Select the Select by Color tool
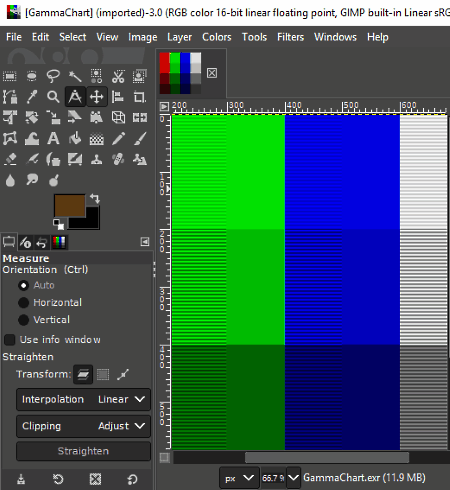 coord(96,76)
